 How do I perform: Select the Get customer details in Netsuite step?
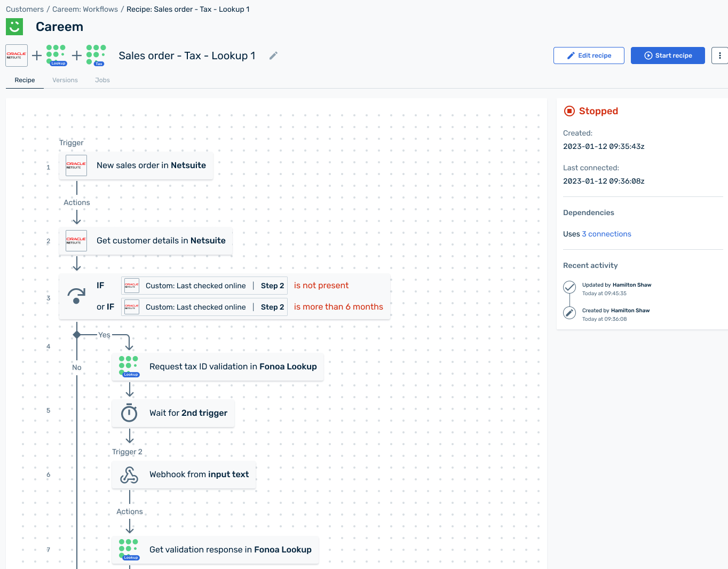(x=146, y=241)
